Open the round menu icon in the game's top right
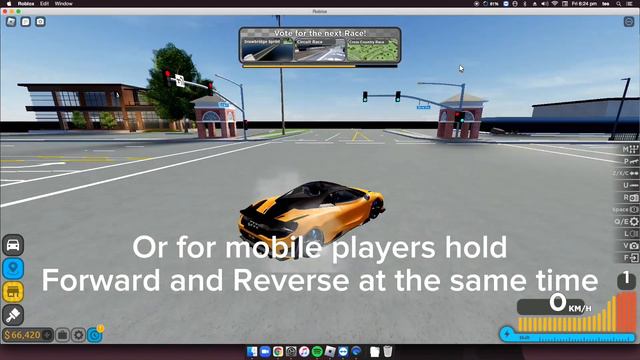 [x=629, y=22]
